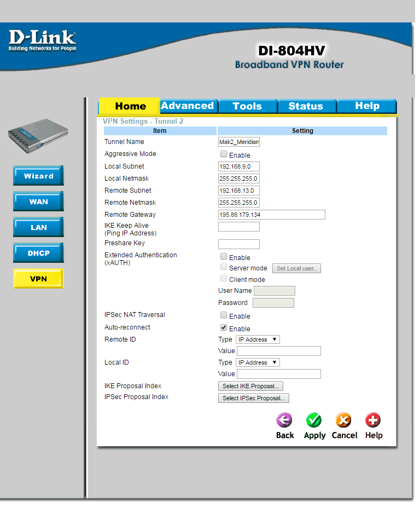Click the 'Item' column header

[160, 131]
